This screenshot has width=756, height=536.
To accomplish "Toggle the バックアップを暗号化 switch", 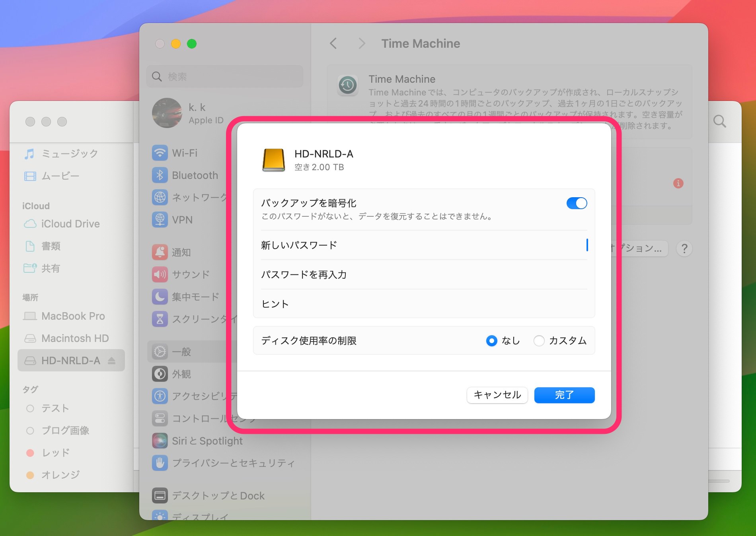I will [577, 203].
